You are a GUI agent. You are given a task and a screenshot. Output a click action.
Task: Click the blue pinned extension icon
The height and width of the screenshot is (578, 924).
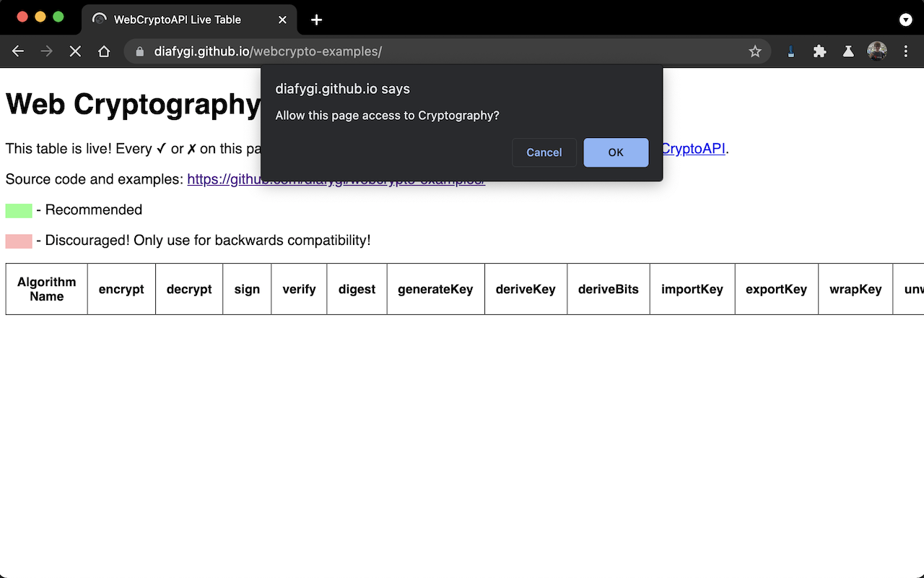pos(791,51)
